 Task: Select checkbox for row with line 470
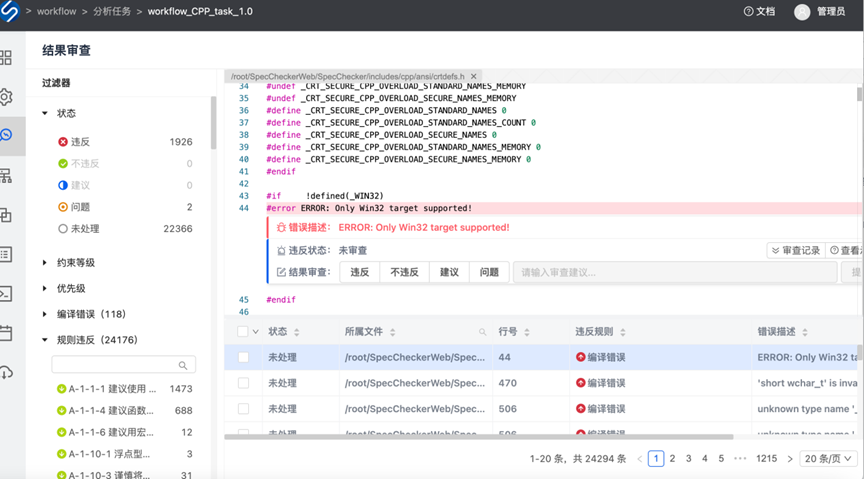tap(243, 382)
